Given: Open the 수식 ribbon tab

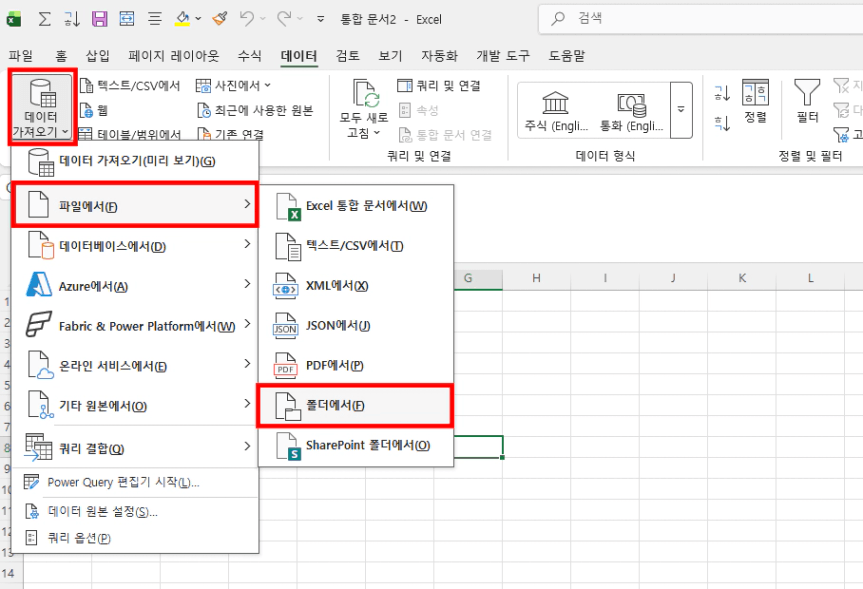Looking at the screenshot, I should coord(249,56).
